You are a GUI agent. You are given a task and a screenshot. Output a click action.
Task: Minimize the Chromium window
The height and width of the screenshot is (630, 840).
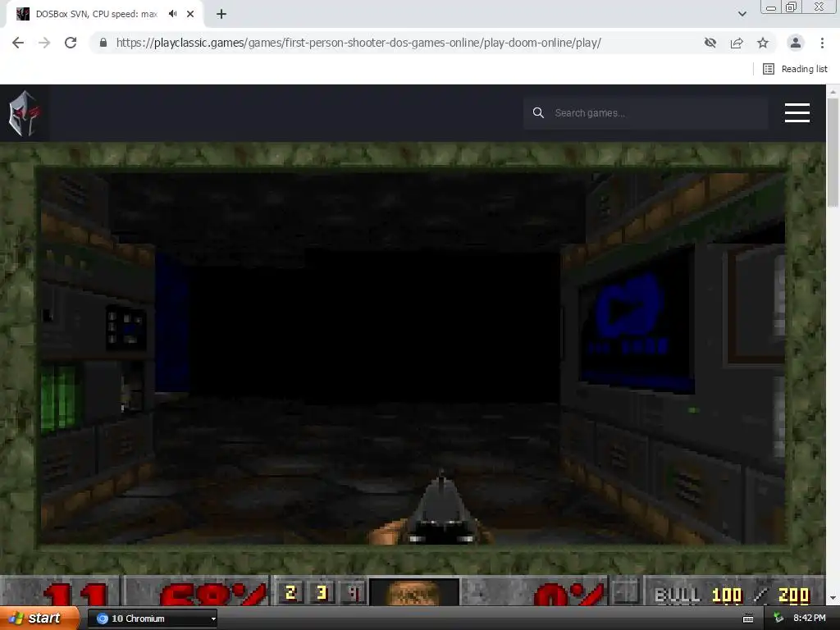(770, 7)
